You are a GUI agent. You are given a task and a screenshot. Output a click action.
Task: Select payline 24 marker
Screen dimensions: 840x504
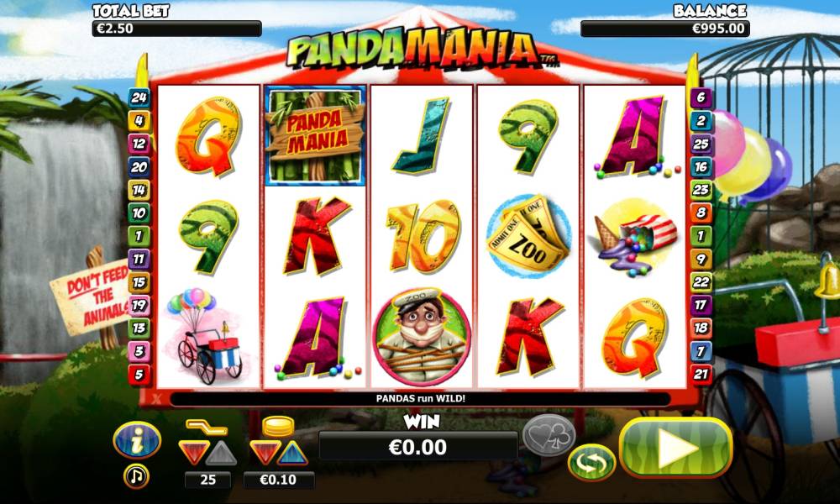[139, 97]
